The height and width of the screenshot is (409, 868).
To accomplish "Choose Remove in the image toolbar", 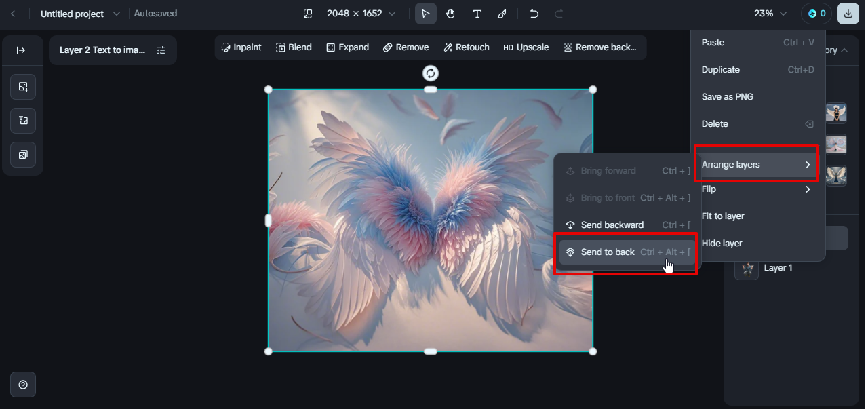I will [x=406, y=47].
